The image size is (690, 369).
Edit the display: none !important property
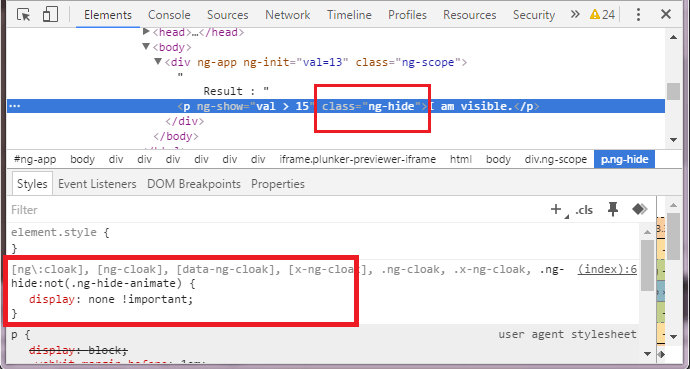coord(111,300)
